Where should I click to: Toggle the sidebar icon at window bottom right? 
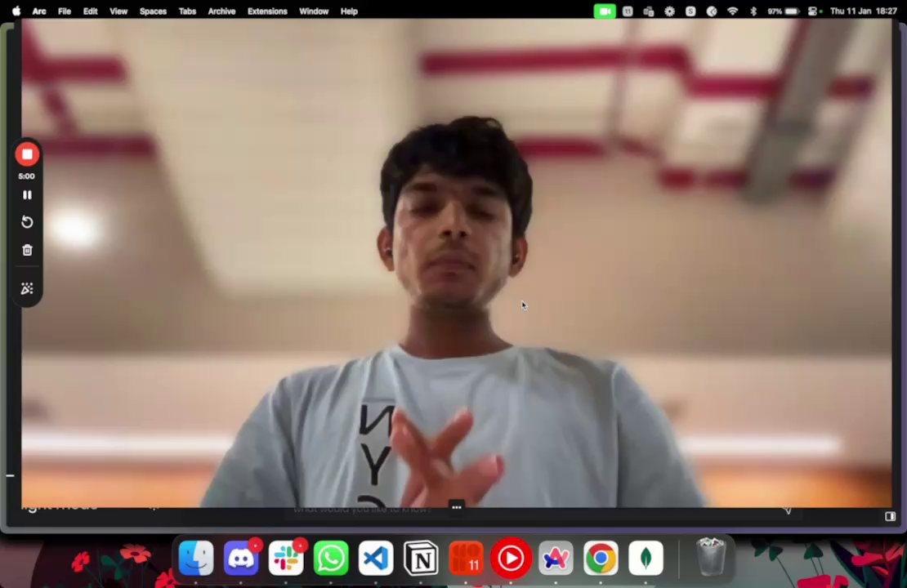tap(890, 516)
